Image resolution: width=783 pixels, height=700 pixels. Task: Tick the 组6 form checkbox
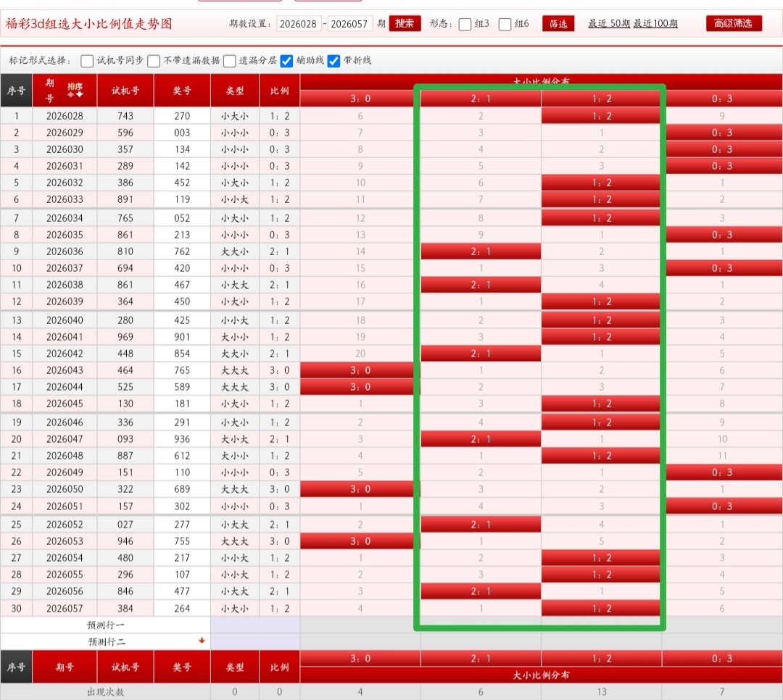click(x=505, y=24)
